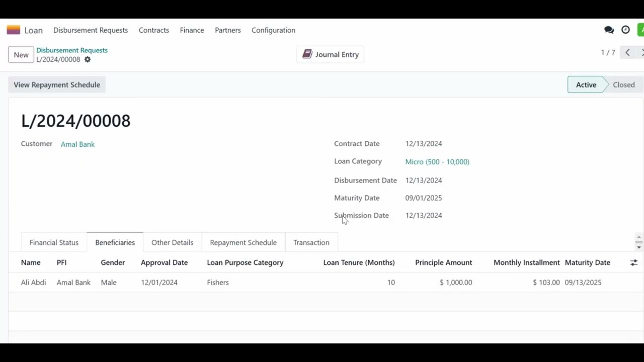Click the 12/01/2024 approval date cell
The height and width of the screenshot is (362, 644).
[x=159, y=283]
